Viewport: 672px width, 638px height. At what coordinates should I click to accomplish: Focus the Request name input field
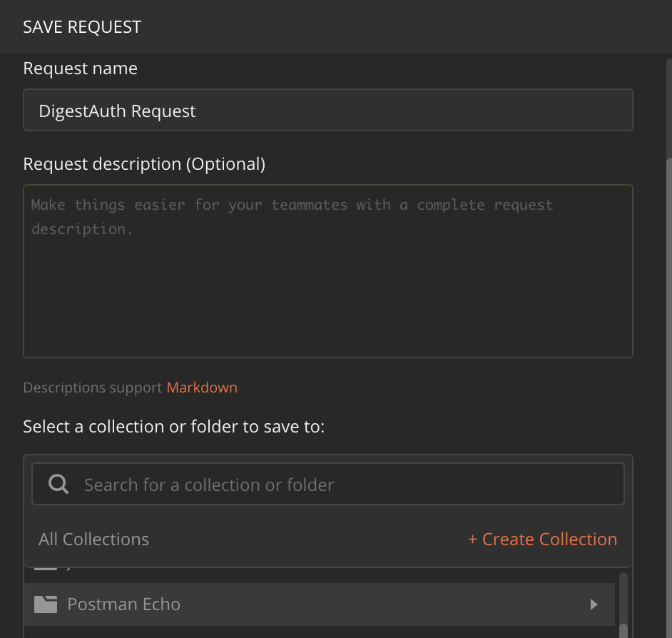pyautogui.click(x=328, y=110)
